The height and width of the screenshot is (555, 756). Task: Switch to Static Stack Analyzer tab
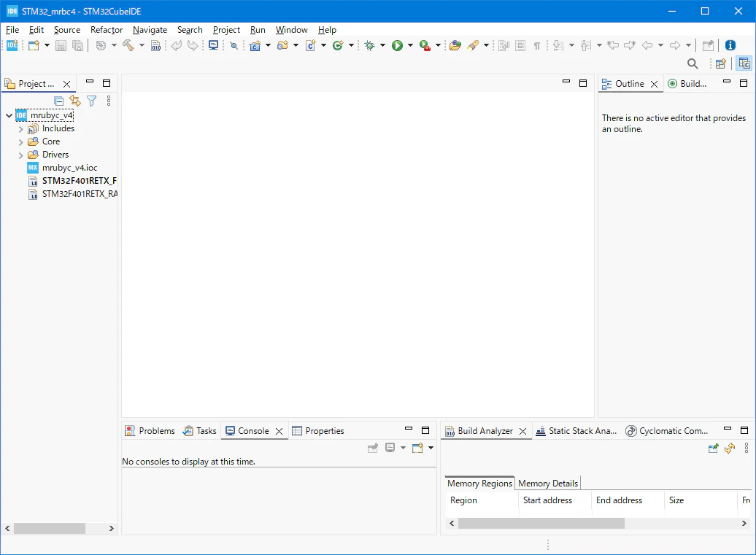pos(576,431)
